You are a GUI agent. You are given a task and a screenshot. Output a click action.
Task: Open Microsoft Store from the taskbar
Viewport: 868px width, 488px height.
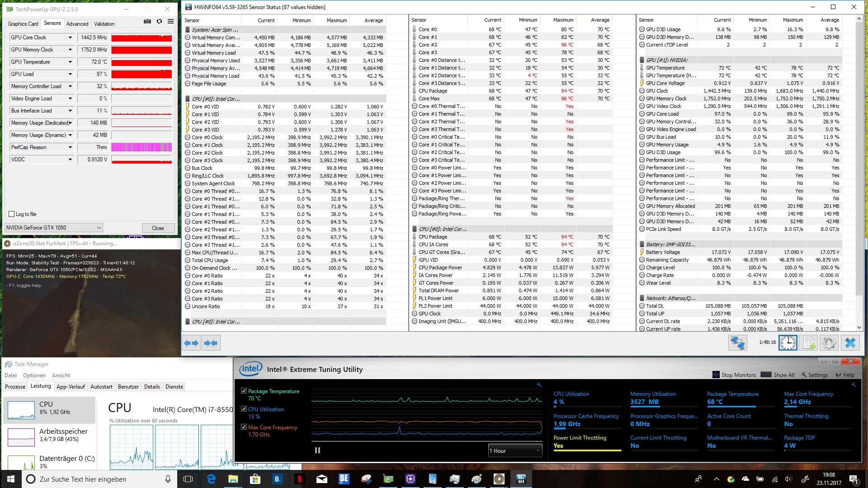pyautogui.click(x=255, y=479)
